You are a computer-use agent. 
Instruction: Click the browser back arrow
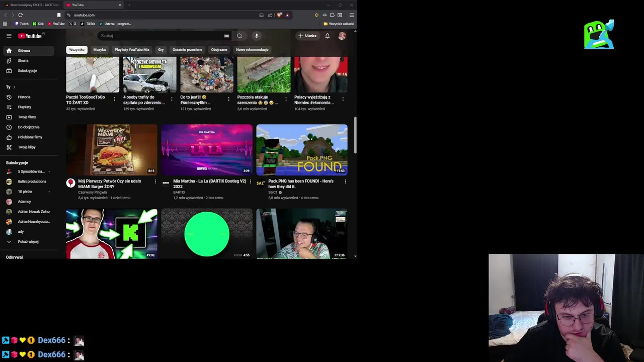[x=6, y=15]
